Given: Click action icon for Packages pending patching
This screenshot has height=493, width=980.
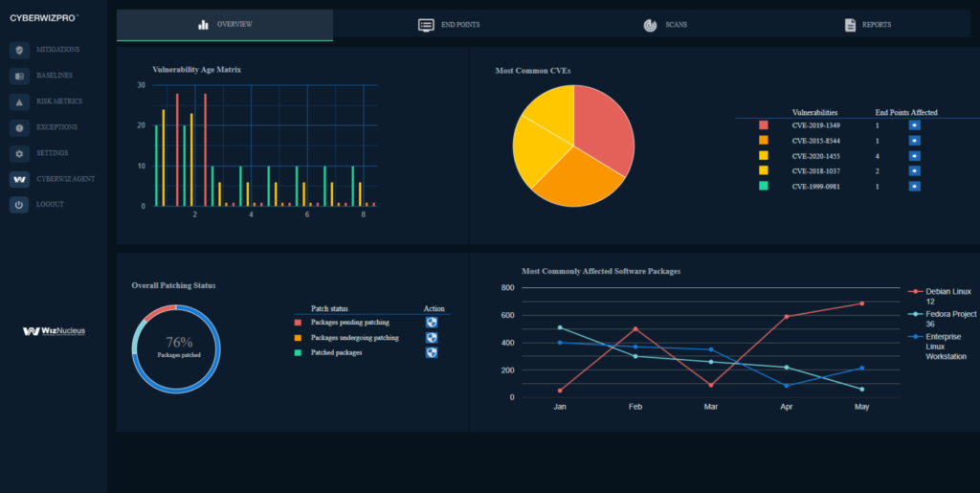Looking at the screenshot, I should 432,323.
